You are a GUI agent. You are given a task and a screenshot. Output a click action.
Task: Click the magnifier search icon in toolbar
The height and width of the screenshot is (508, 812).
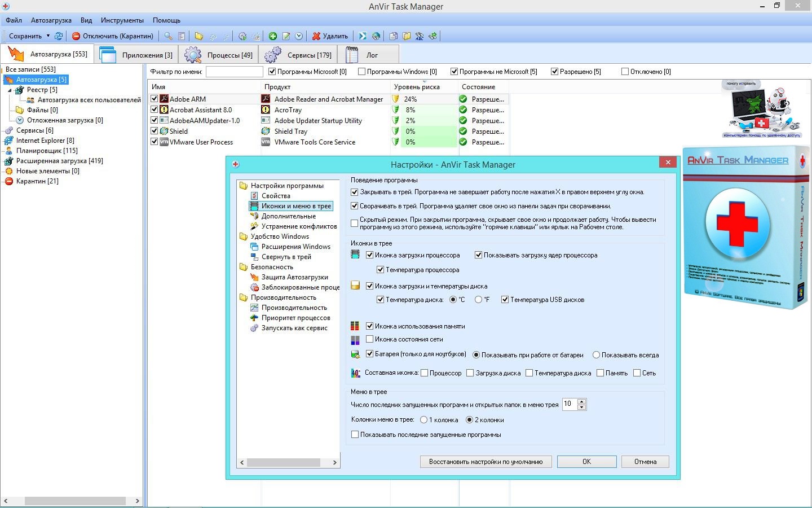tap(168, 36)
